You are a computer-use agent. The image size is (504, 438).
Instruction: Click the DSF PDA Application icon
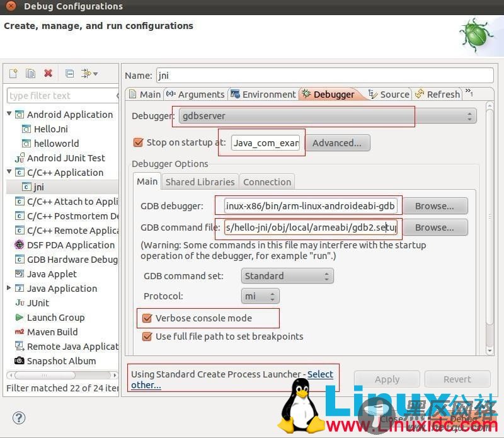(x=20, y=245)
